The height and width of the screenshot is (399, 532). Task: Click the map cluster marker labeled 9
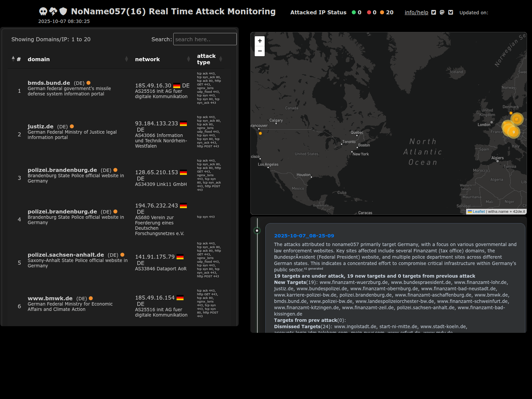(513, 132)
